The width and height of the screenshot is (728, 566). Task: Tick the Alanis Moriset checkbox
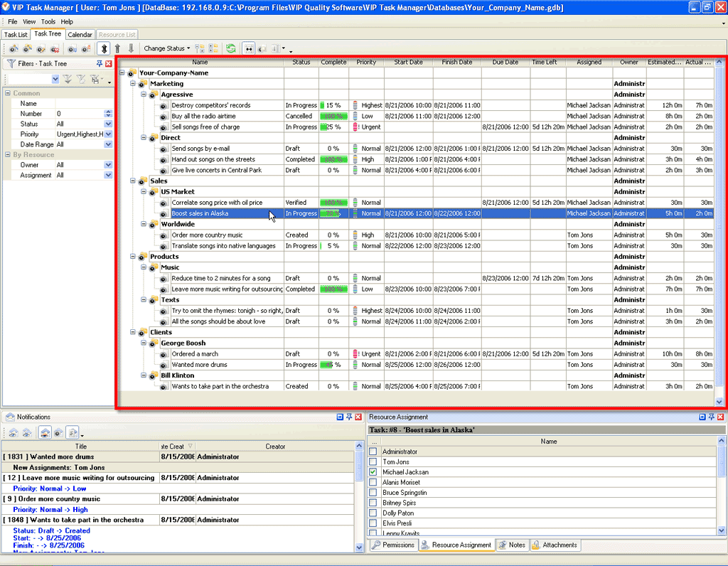point(373,482)
